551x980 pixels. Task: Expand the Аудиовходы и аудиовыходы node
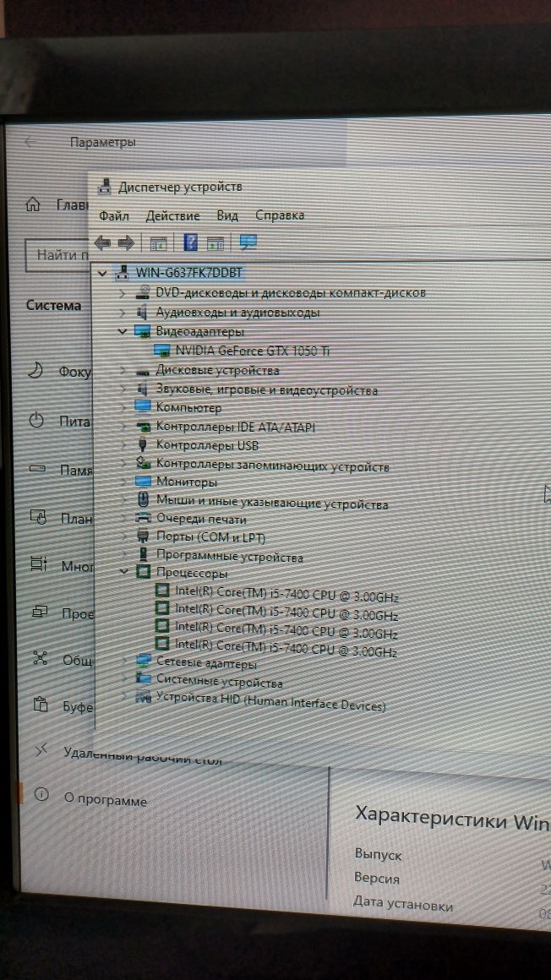pyautogui.click(x=123, y=312)
